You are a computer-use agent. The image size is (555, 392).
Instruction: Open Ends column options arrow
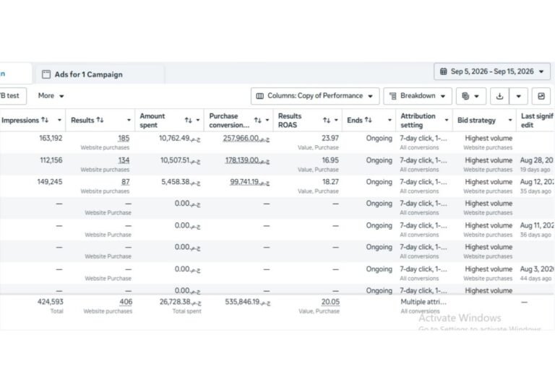pyautogui.click(x=390, y=120)
